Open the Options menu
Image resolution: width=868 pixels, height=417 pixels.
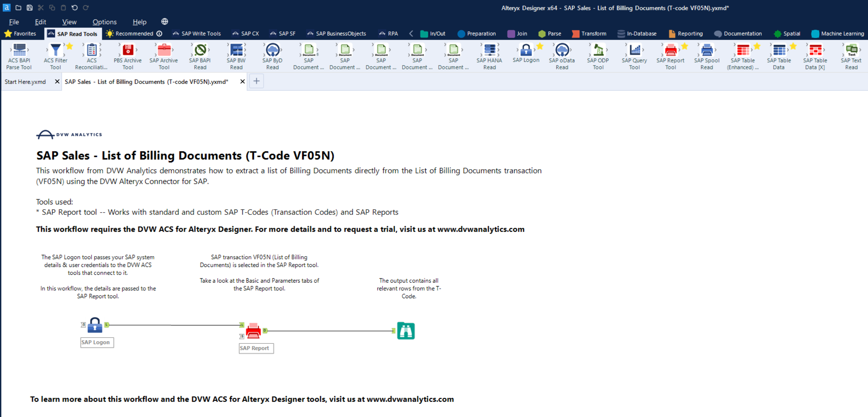(104, 22)
